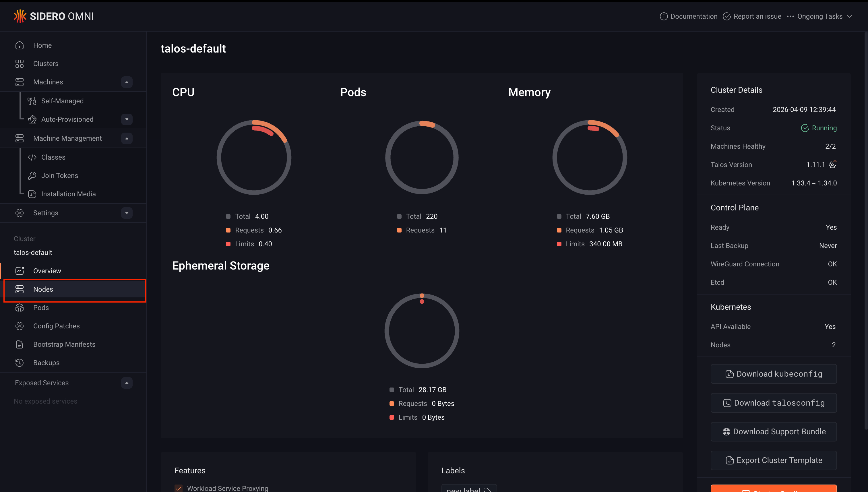868x492 pixels.
Task: Click the Nodes server icon
Action: (19, 289)
